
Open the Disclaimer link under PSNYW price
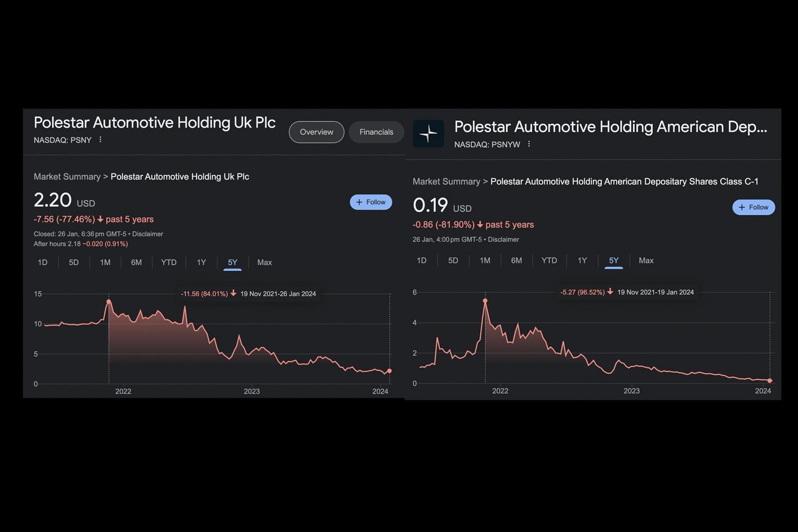coord(503,239)
